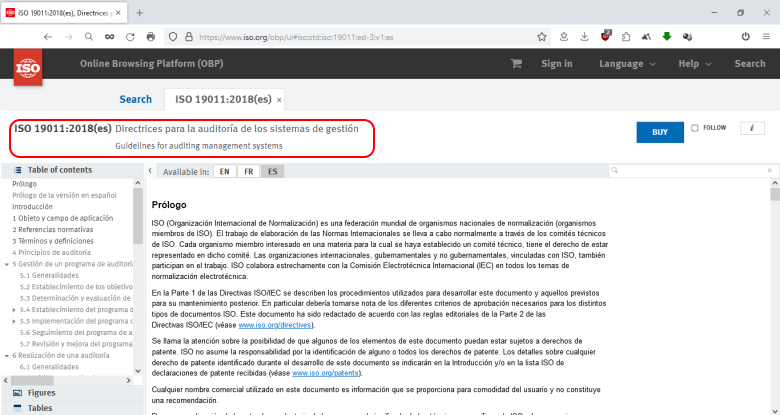Viewport: 780px width, 415px height.
Task: Close the ISO 19011:2018(es) document tab
Action: 279,100
